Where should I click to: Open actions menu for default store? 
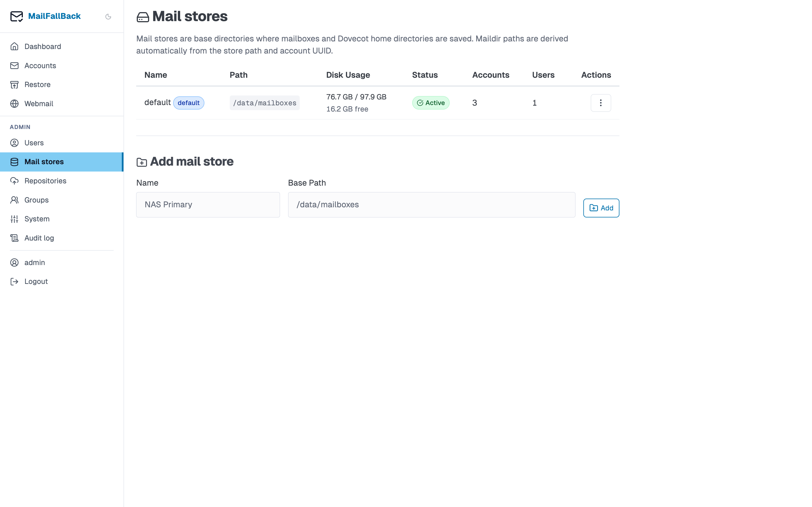[601, 103]
